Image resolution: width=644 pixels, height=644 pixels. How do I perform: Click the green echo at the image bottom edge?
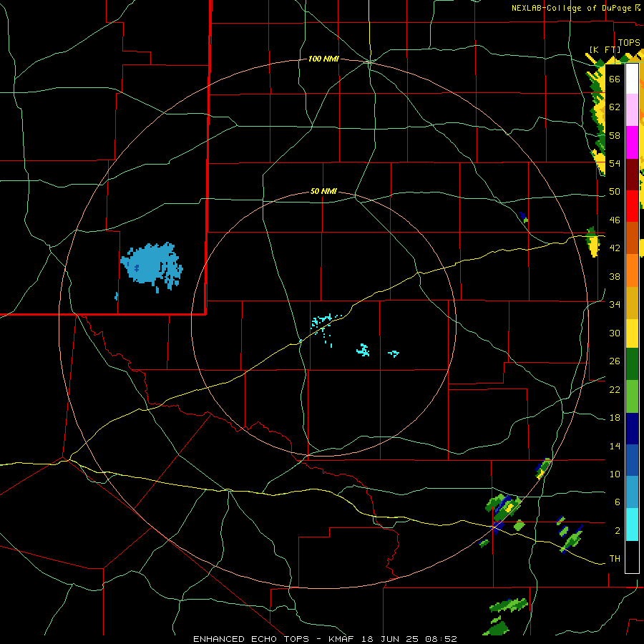tap(497, 628)
